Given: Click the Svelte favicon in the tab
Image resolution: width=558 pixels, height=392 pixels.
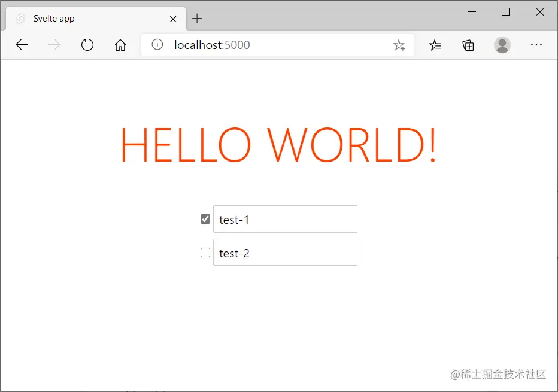Looking at the screenshot, I should click(x=20, y=19).
